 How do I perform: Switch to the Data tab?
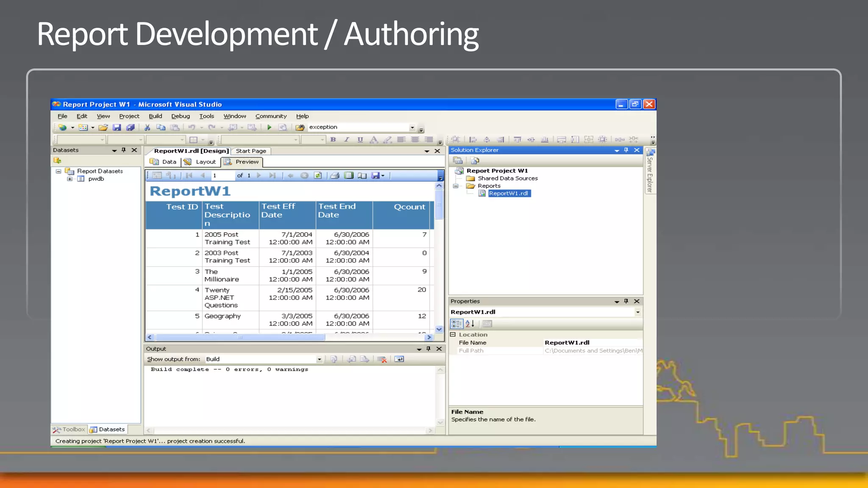pos(163,162)
